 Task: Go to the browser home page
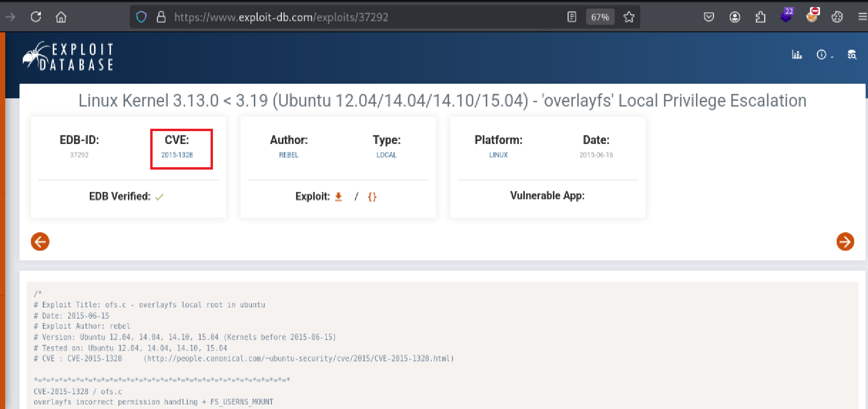pos(61,17)
